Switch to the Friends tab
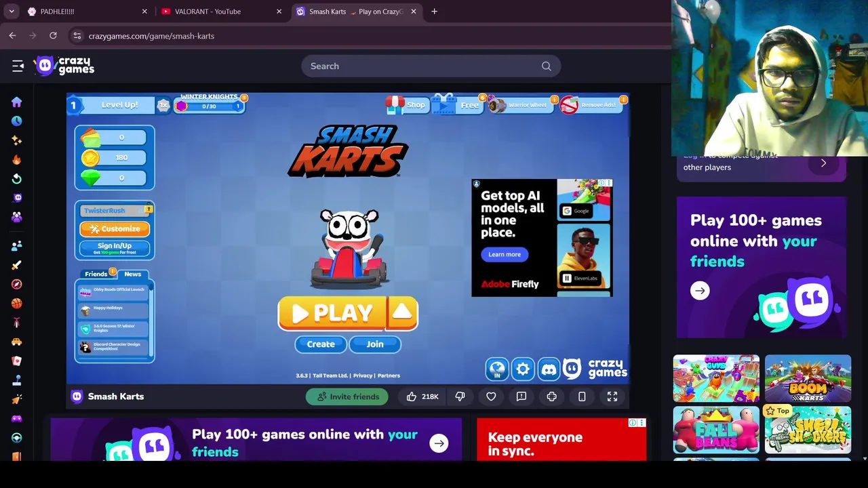This screenshot has width=868, height=488. 96,274
